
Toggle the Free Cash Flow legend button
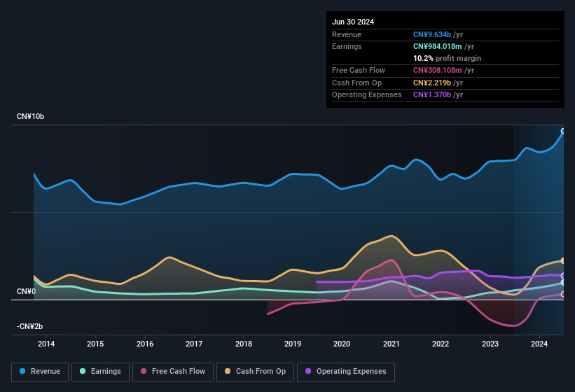coord(173,372)
